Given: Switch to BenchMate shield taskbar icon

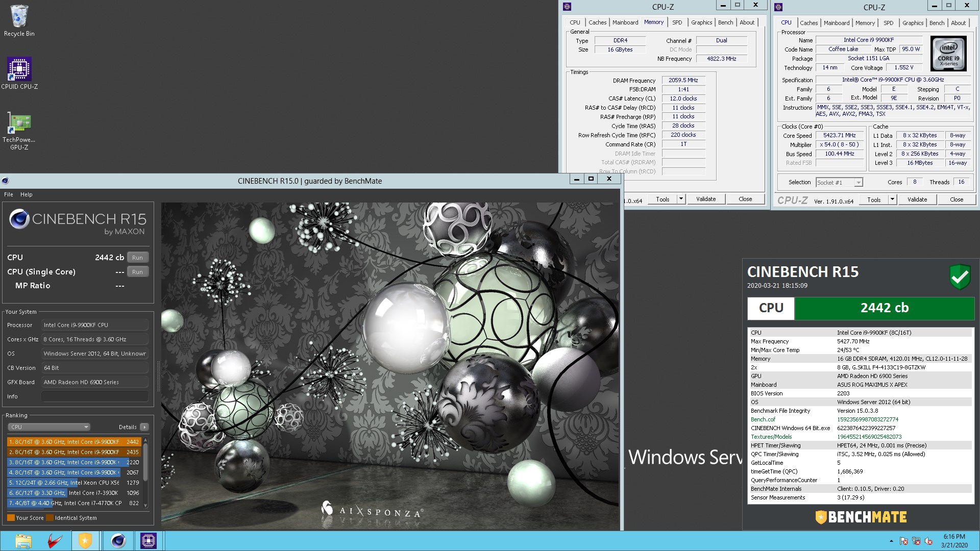Looking at the screenshot, I should pos(85,541).
